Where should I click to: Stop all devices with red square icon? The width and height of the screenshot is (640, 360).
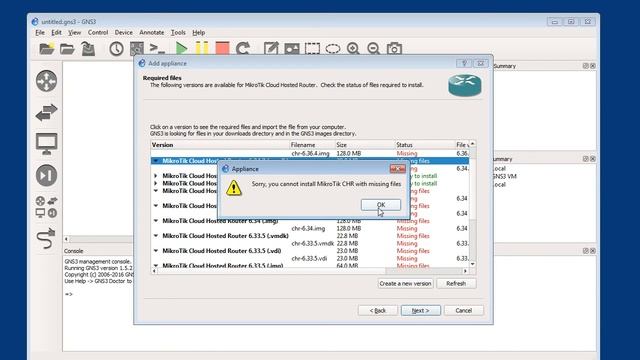[222, 49]
